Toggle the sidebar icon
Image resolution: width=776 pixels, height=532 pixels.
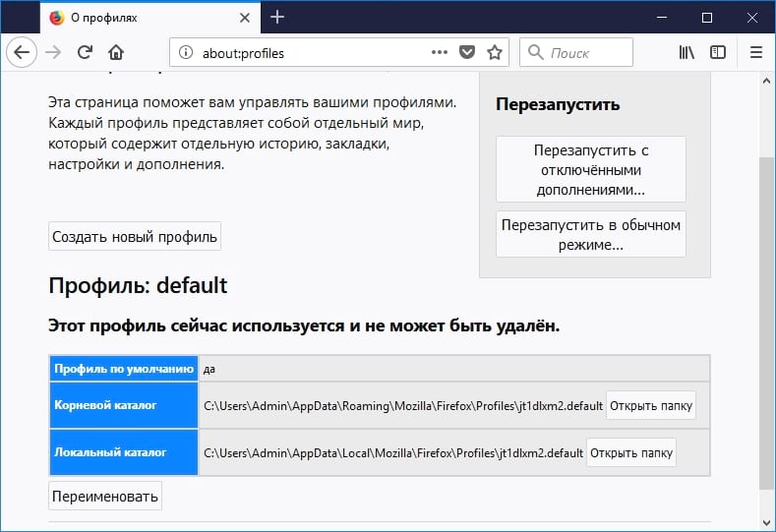point(718,52)
